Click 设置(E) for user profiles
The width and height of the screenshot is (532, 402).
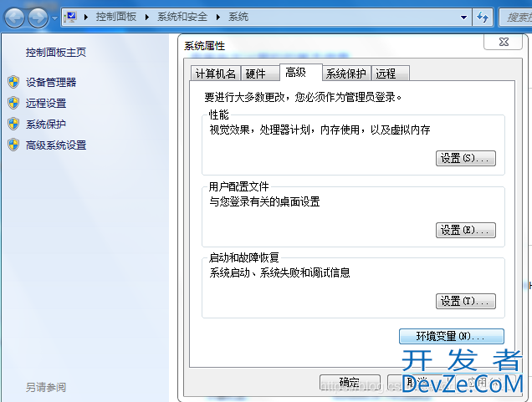pyautogui.click(x=466, y=230)
